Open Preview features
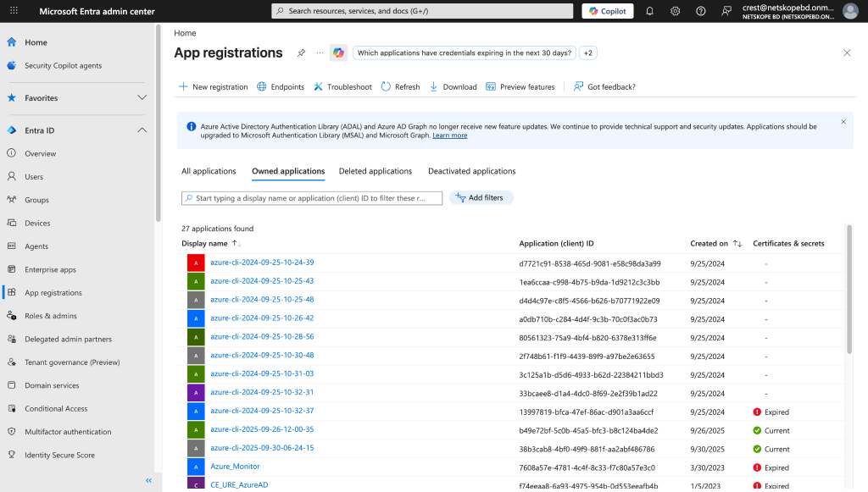868x492 pixels. (x=520, y=86)
